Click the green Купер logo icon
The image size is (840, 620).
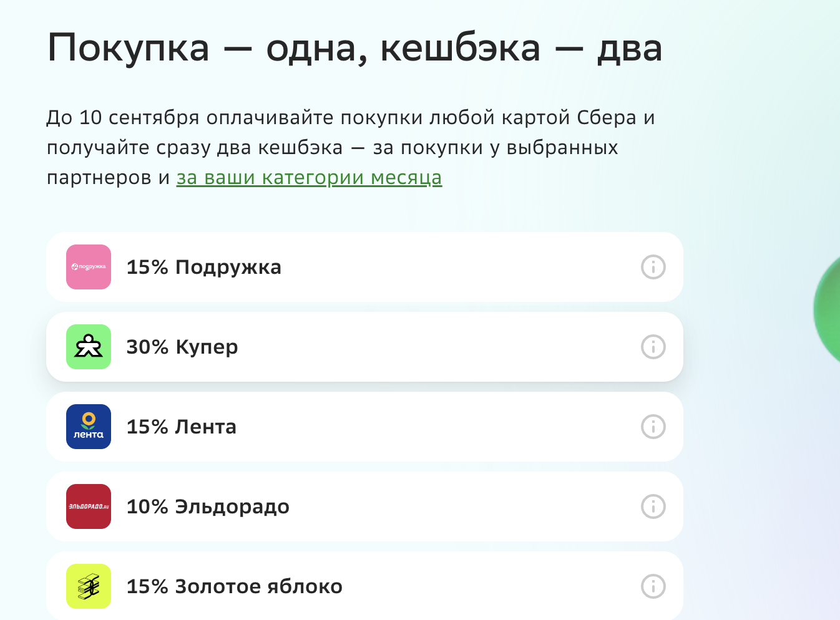89,347
